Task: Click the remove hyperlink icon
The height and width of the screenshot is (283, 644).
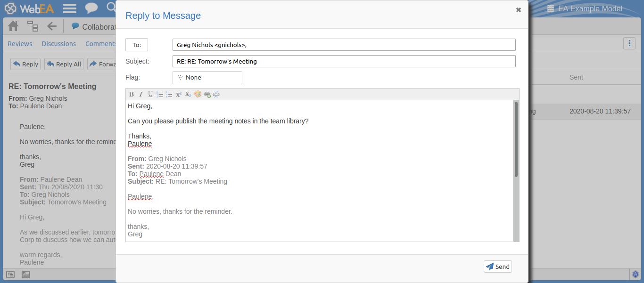Action: pos(216,94)
